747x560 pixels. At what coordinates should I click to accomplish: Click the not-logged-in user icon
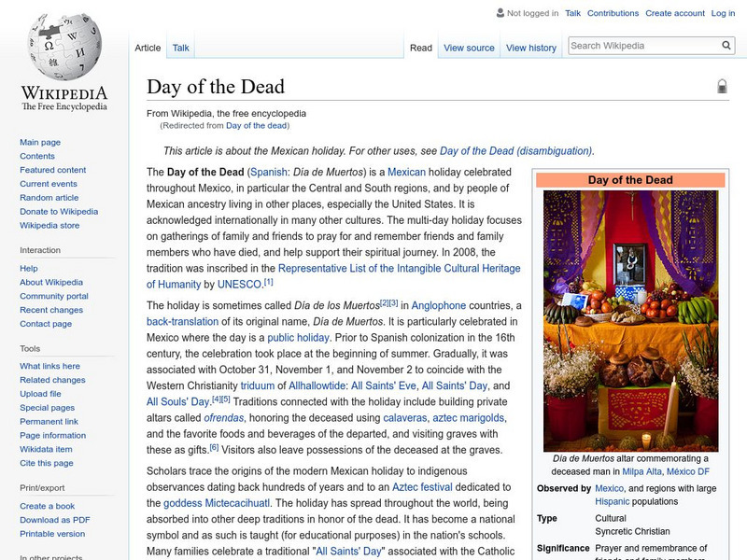pos(500,13)
